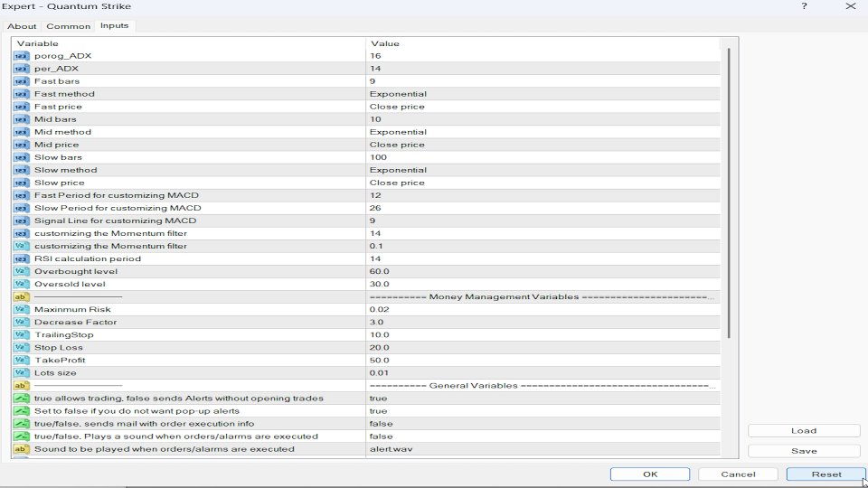Click the string icon beside Money Management Variables
868x488 pixels.
click(x=21, y=297)
